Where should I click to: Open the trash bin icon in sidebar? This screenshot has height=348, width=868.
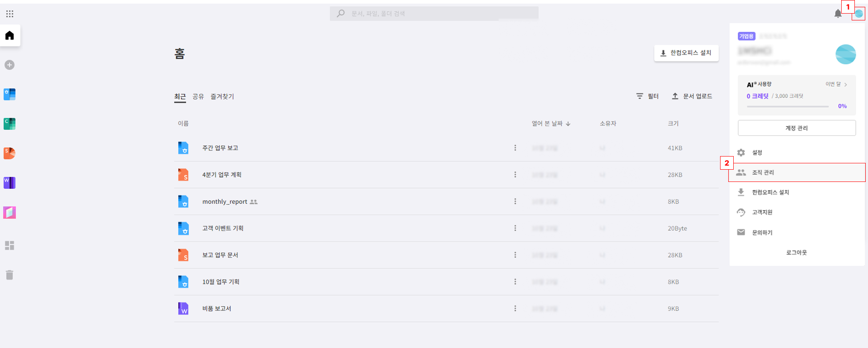(10, 275)
